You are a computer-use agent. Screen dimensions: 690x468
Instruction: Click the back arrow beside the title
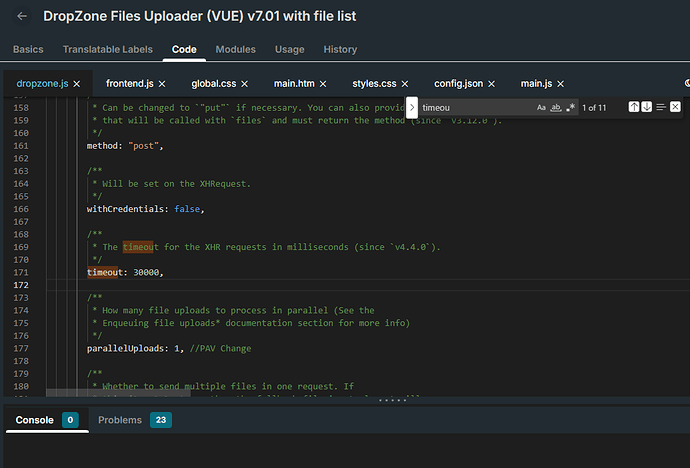point(22,16)
